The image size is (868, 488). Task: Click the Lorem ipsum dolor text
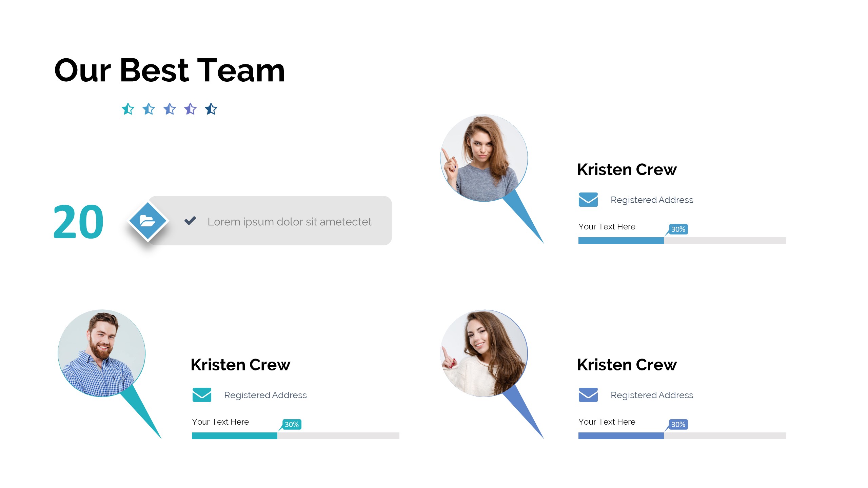click(x=289, y=222)
